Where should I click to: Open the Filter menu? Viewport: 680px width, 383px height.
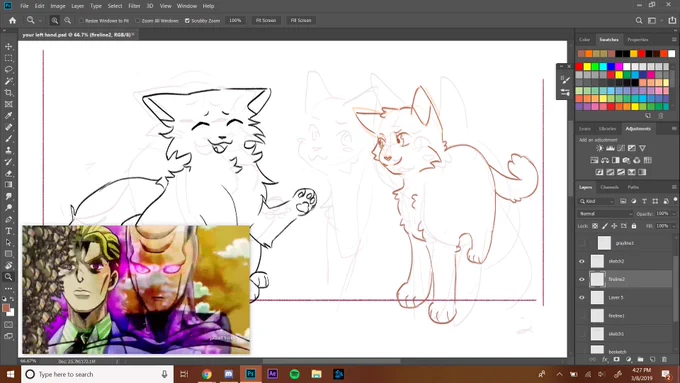pyautogui.click(x=134, y=6)
